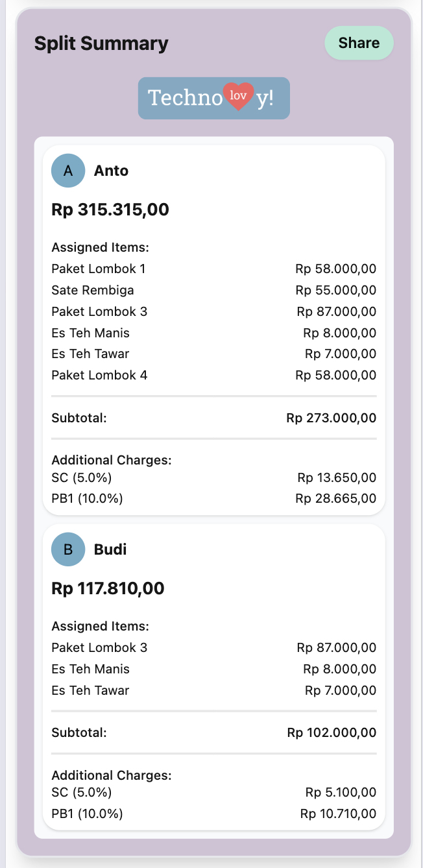Image resolution: width=423 pixels, height=868 pixels.
Task: Tap the Split Summary header title
Action: pos(101,43)
